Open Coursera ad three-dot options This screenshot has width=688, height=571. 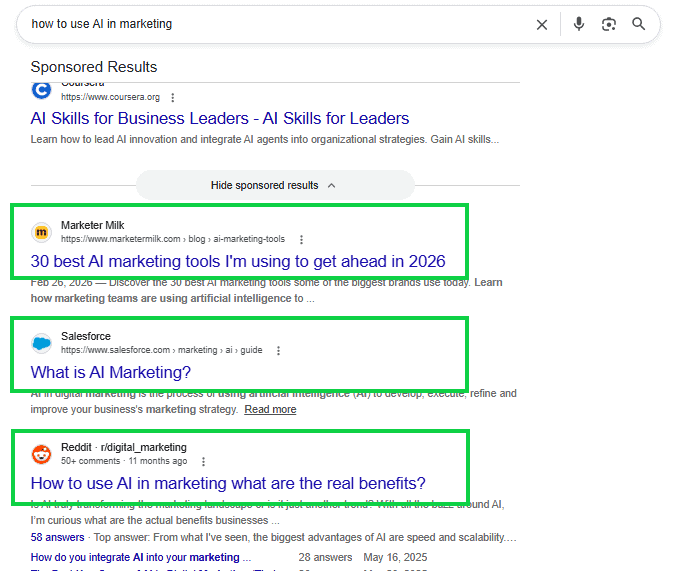coord(173,97)
